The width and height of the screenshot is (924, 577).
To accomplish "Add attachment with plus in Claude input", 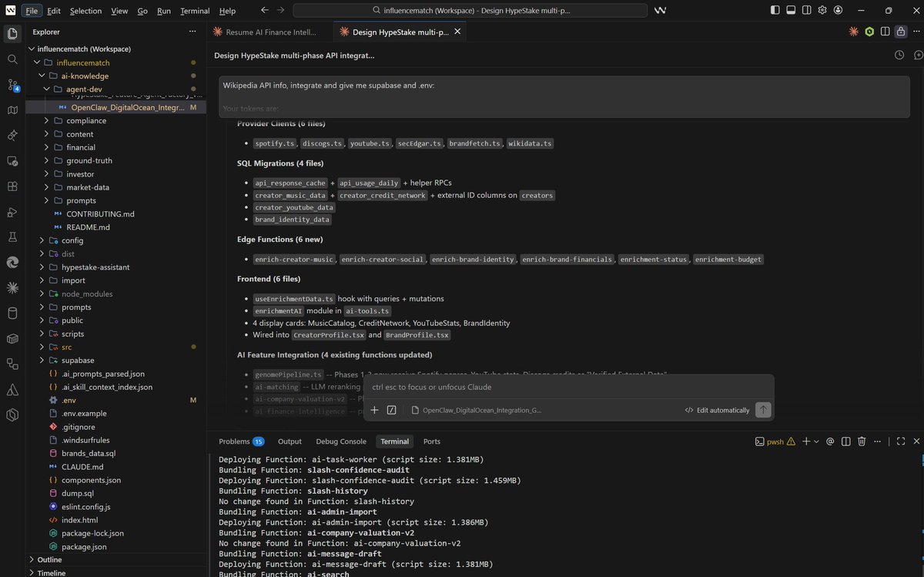I will tap(375, 410).
